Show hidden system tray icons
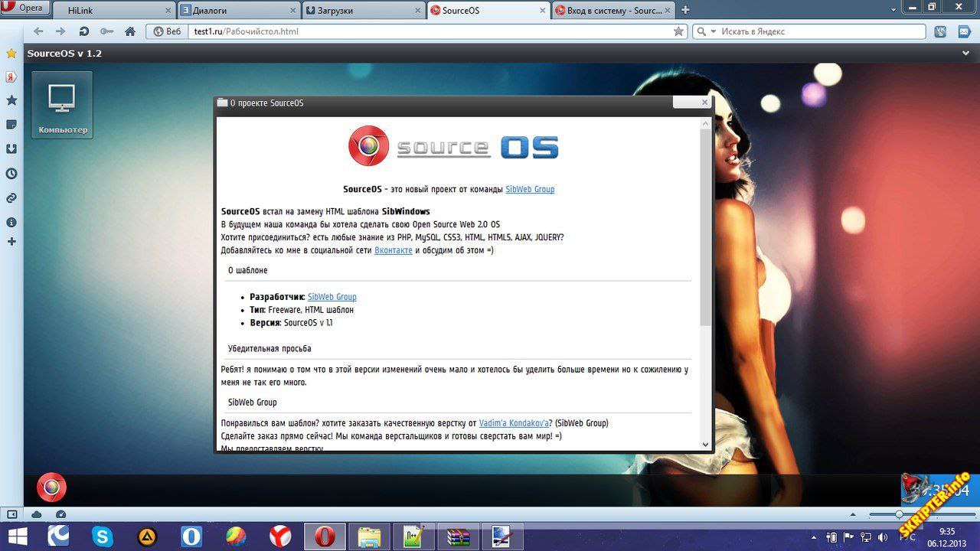 tap(812, 537)
